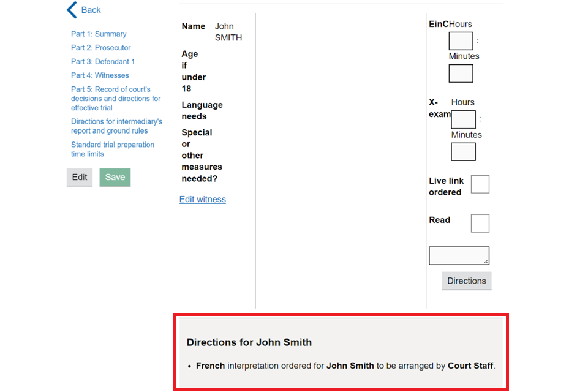Open Part 4: Witnesses section
588x392 pixels.
(100, 76)
